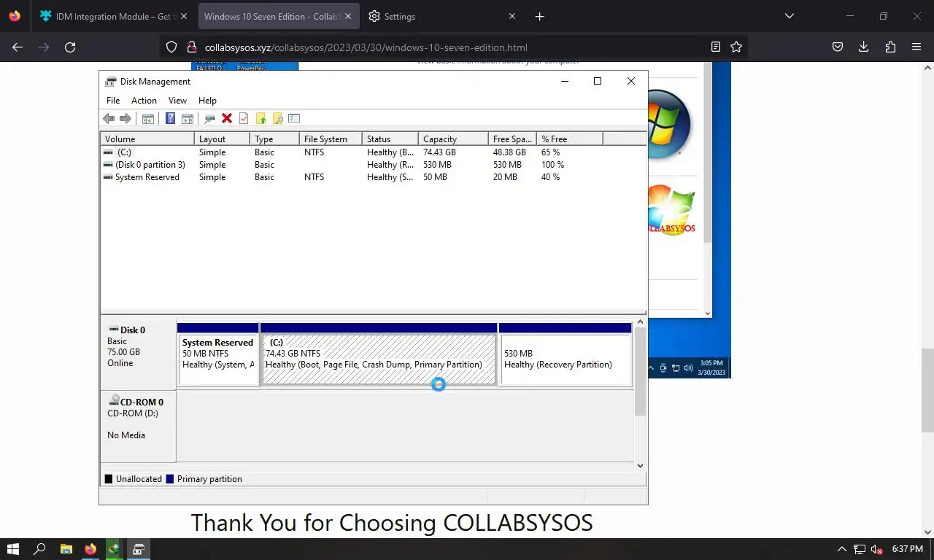Close the Windows 10 Seven Edition tab
The image size is (934, 560).
tap(347, 16)
